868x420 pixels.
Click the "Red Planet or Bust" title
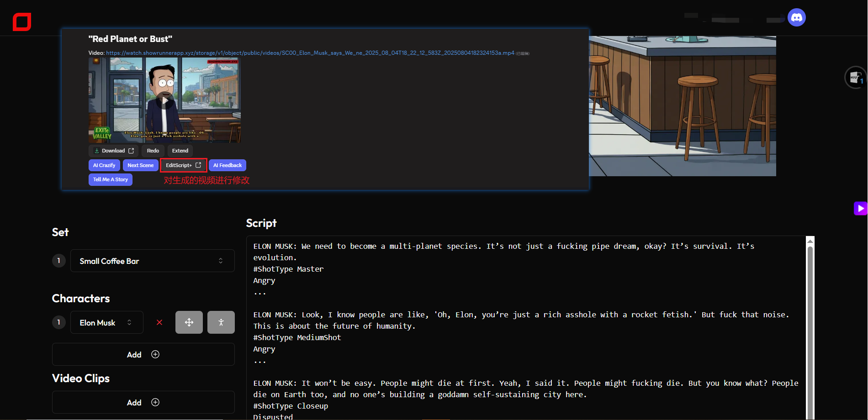click(x=130, y=39)
